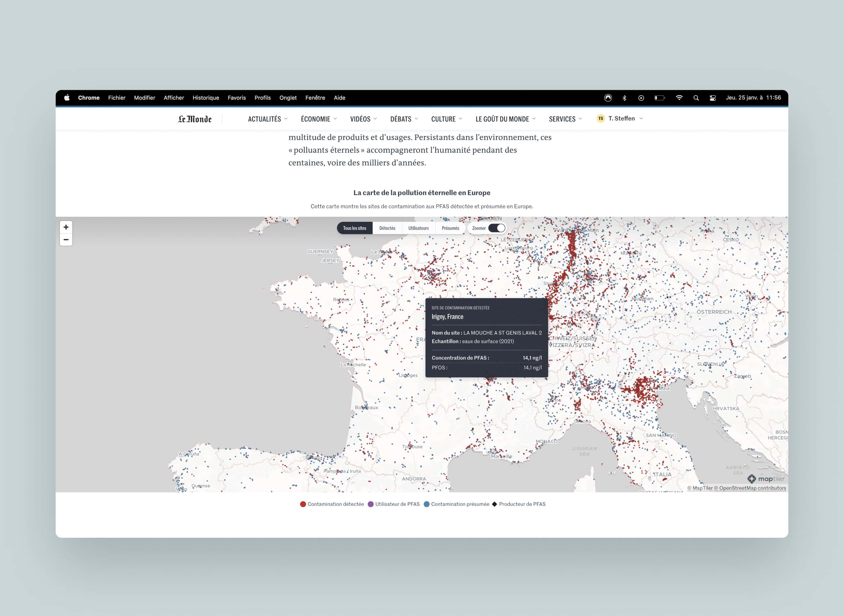Open the Chrome menu in menu bar
The image size is (844, 616).
click(89, 98)
